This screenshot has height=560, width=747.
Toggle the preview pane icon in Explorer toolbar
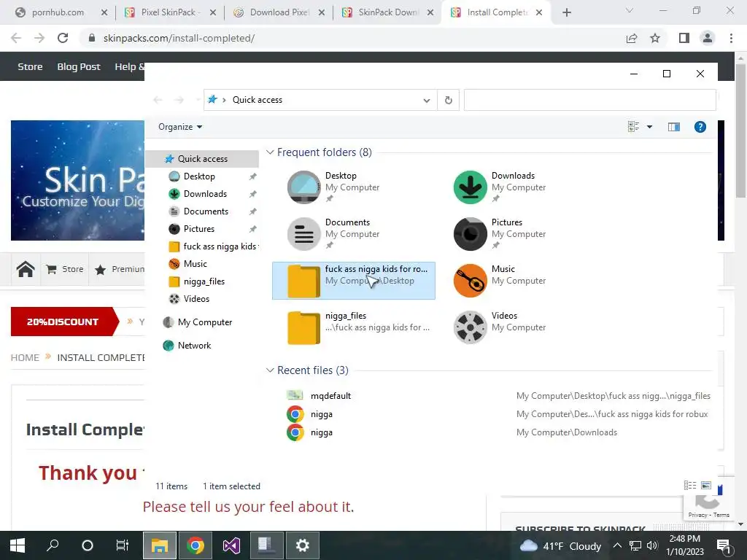point(673,127)
